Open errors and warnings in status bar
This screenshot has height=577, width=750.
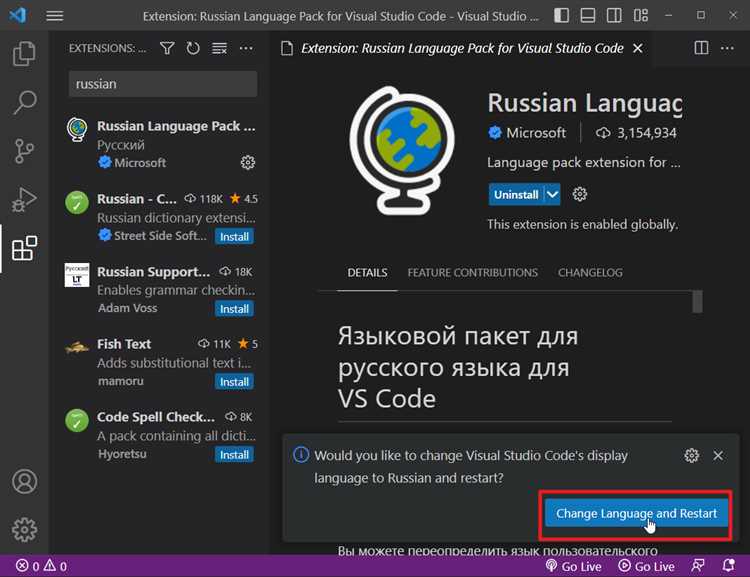(x=41, y=566)
